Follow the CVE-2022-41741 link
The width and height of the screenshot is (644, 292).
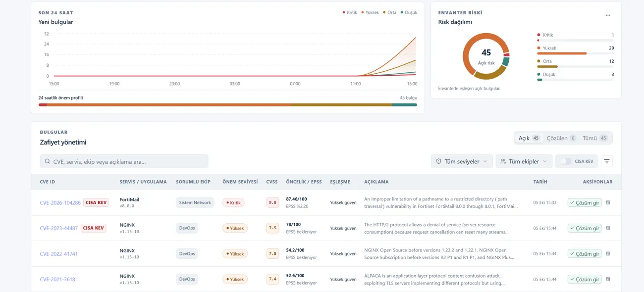tap(58, 254)
